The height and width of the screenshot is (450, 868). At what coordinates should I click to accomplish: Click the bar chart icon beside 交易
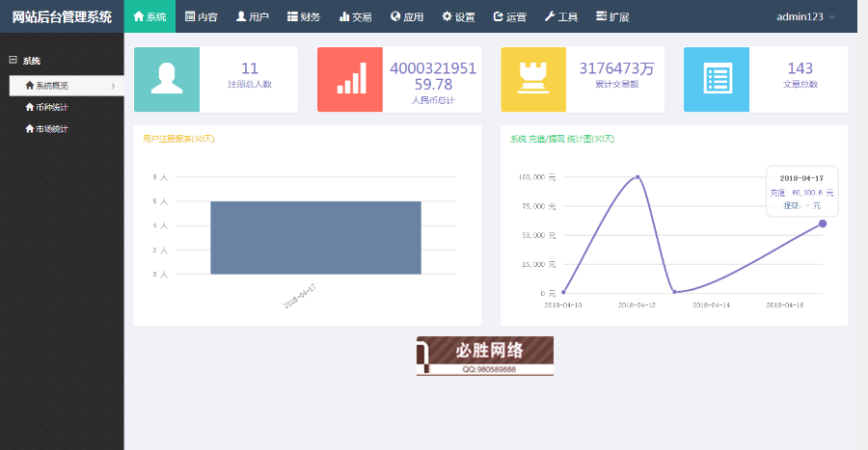tap(343, 16)
